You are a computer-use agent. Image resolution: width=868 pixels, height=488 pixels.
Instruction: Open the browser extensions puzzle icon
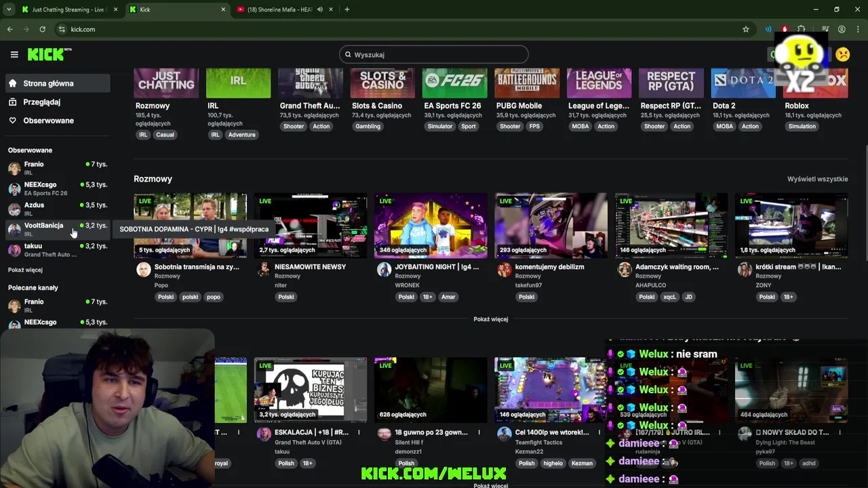click(x=802, y=29)
